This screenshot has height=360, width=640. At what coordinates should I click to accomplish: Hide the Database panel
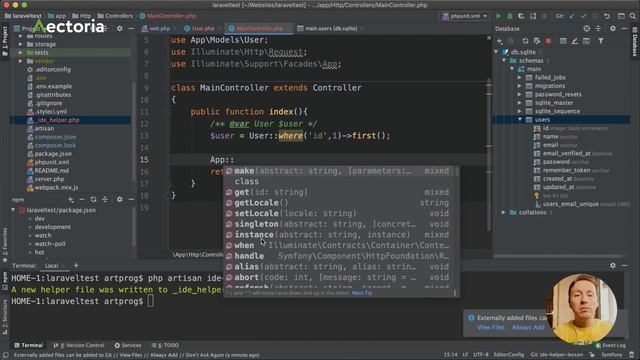(624, 29)
